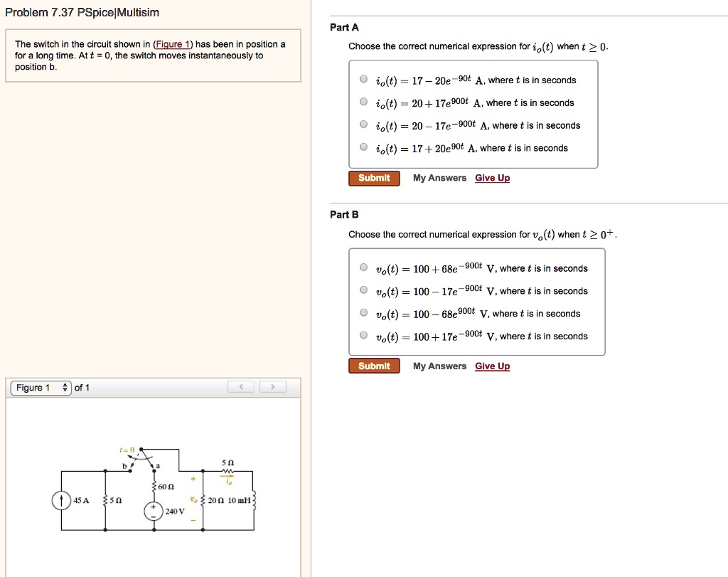Select answer vo(t) = 100 + 68e^−900t
The height and width of the screenshot is (577, 728).
coord(363,268)
